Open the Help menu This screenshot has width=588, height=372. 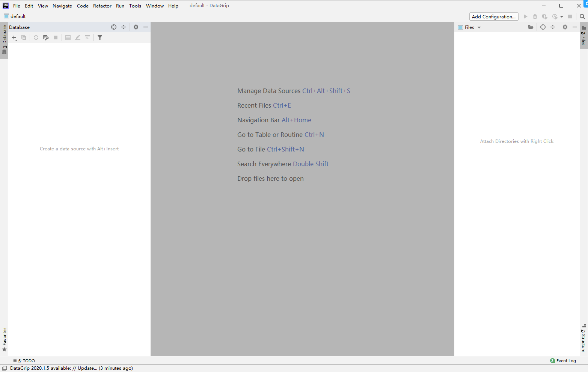pos(173,6)
